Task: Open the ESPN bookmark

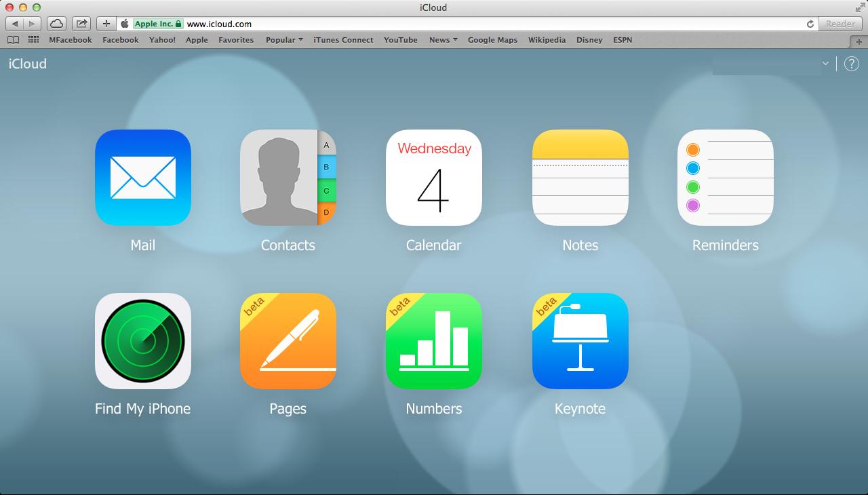Action: 623,40
